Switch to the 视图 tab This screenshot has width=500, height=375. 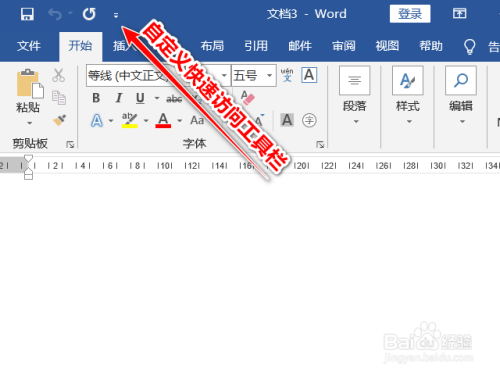(387, 46)
